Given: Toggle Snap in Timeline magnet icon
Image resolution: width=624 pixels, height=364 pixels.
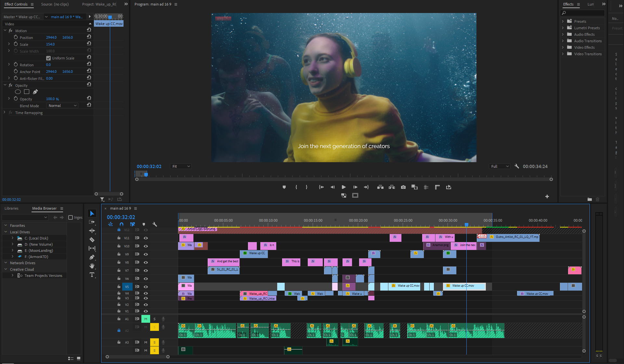Looking at the screenshot, I should (122, 224).
